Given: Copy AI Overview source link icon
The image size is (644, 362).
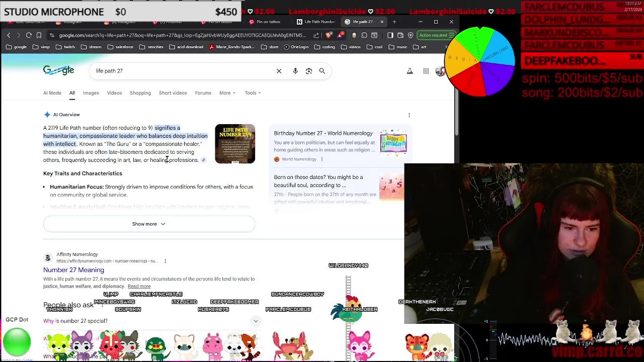Looking at the screenshot, I should (203, 160).
